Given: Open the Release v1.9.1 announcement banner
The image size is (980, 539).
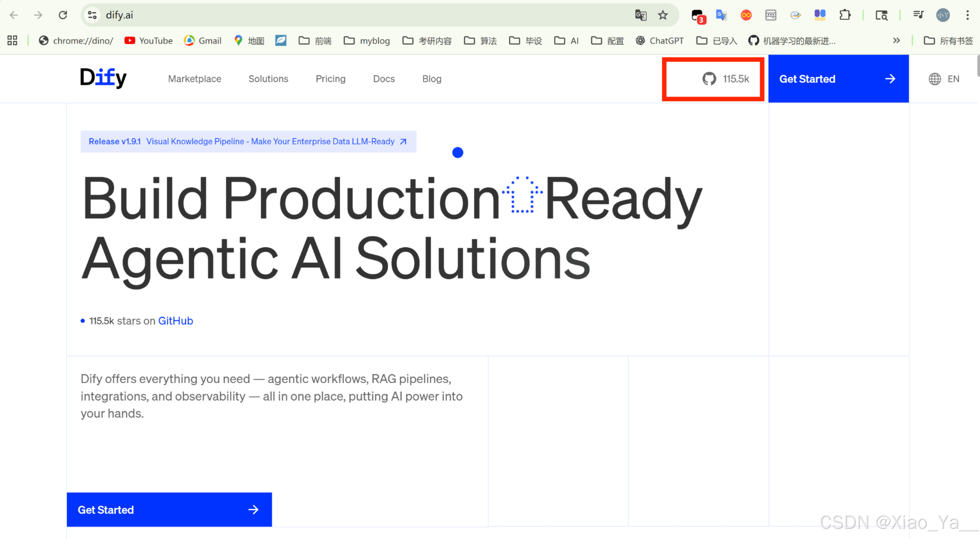Looking at the screenshot, I should [248, 142].
